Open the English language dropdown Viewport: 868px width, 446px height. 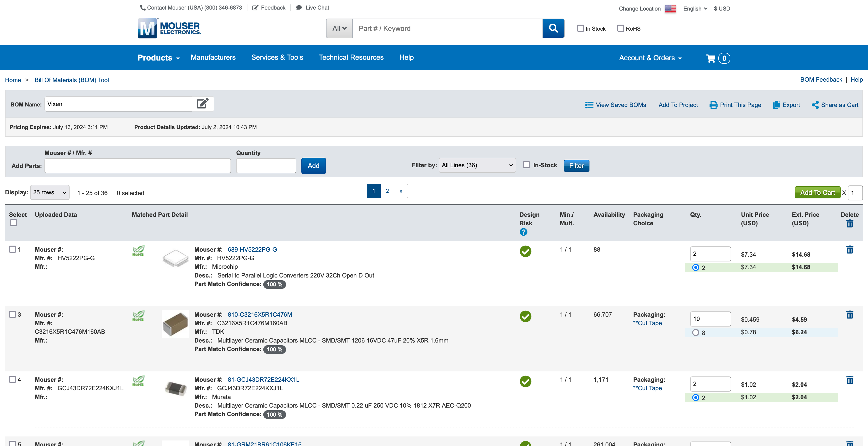point(695,9)
